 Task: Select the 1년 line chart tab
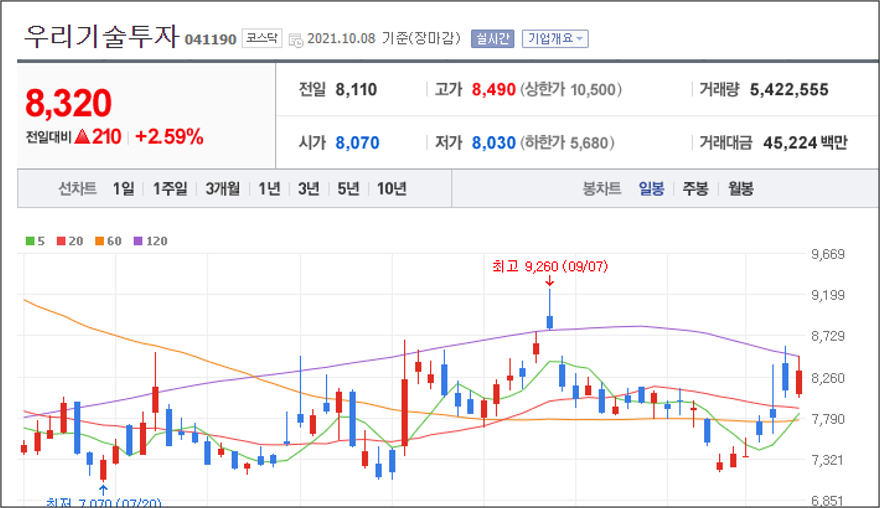(269, 189)
